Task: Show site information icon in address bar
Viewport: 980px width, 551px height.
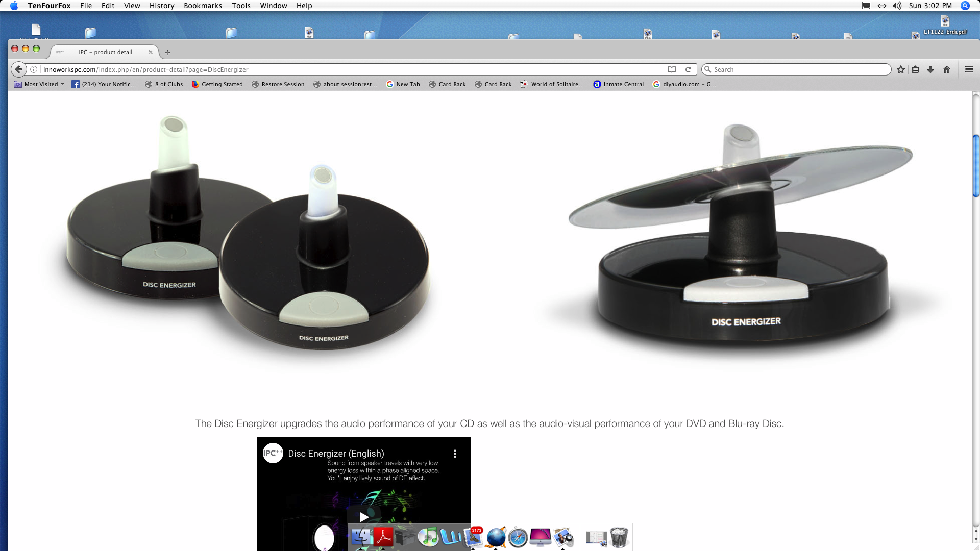Action: [34, 69]
